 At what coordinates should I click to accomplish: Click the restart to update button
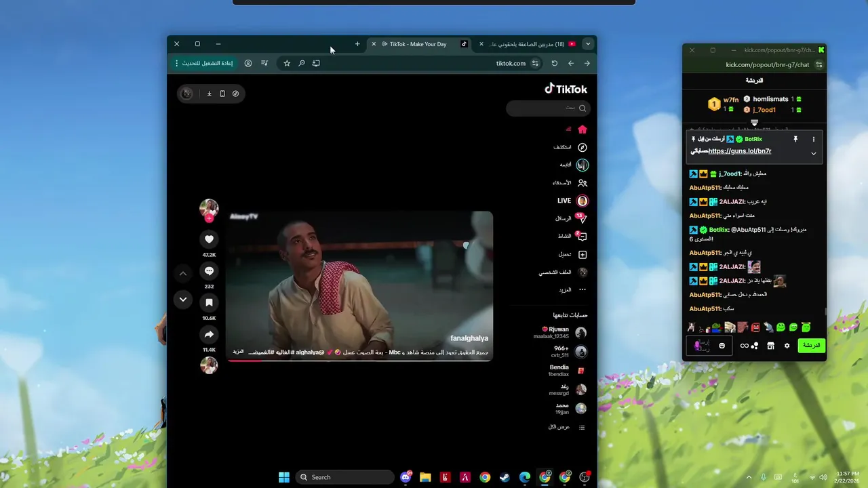coord(203,63)
